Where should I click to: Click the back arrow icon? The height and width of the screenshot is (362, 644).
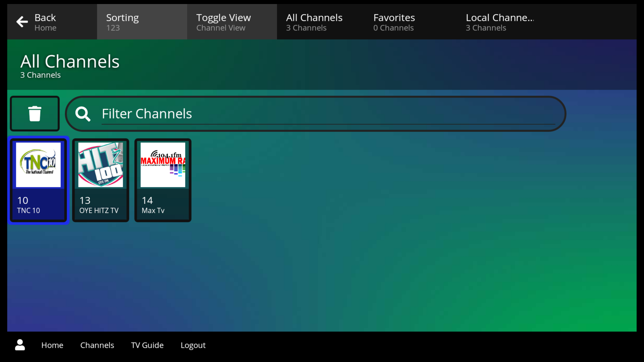point(22,21)
